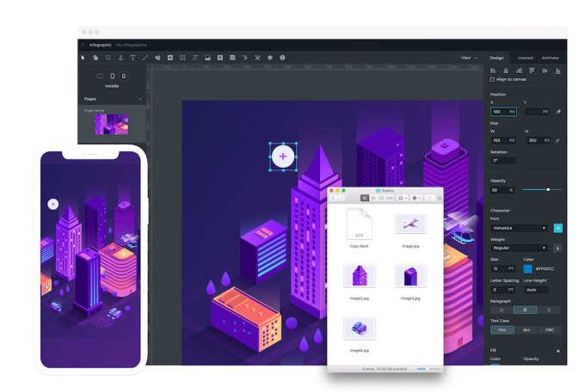The image size is (585, 392).
Task: Click the zoom magnifier tool
Action: (x=108, y=58)
